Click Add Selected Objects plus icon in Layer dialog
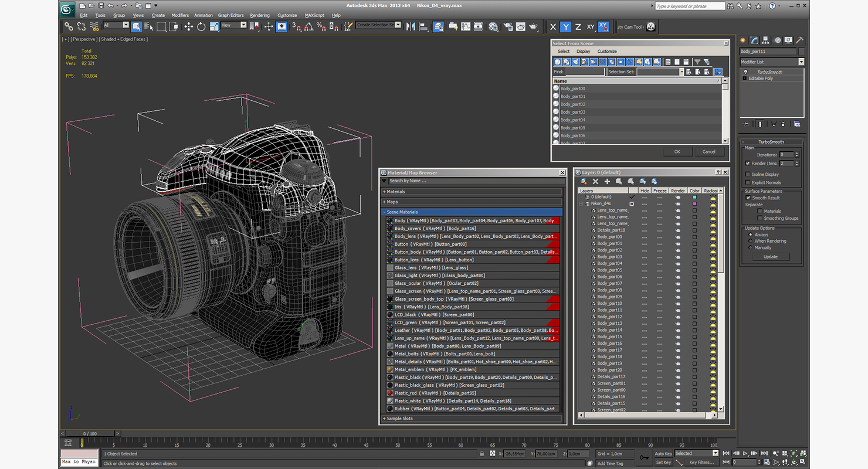The width and height of the screenshot is (868, 469). (x=607, y=182)
